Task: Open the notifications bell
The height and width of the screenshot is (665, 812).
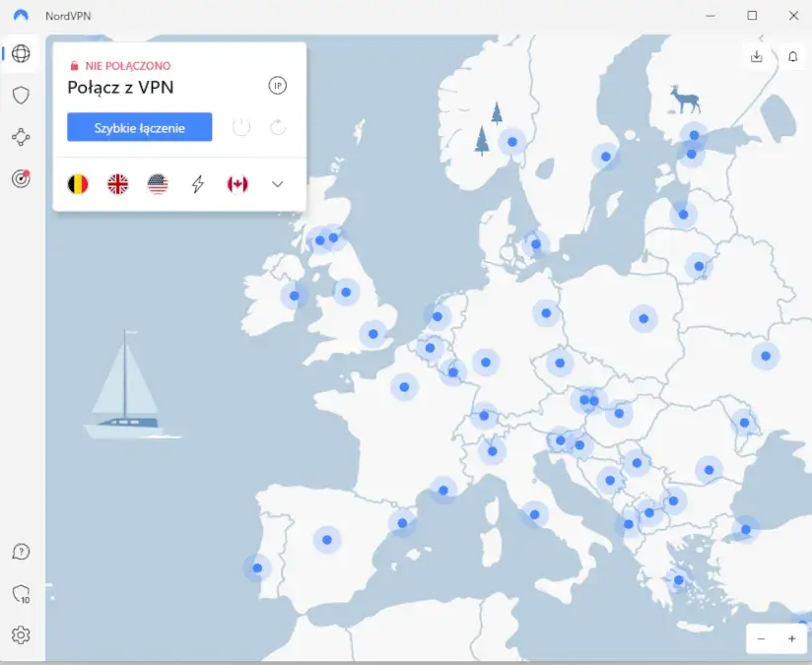Action: tap(792, 56)
